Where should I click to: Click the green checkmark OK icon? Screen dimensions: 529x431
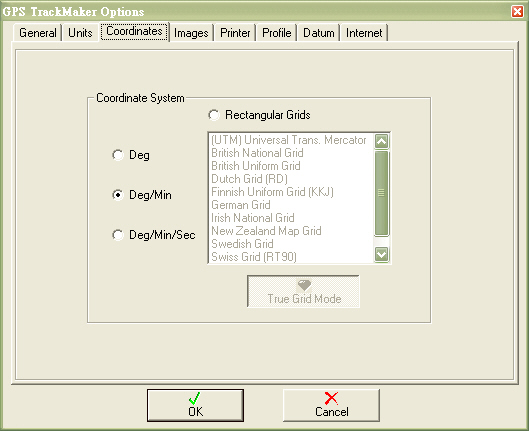(194, 398)
